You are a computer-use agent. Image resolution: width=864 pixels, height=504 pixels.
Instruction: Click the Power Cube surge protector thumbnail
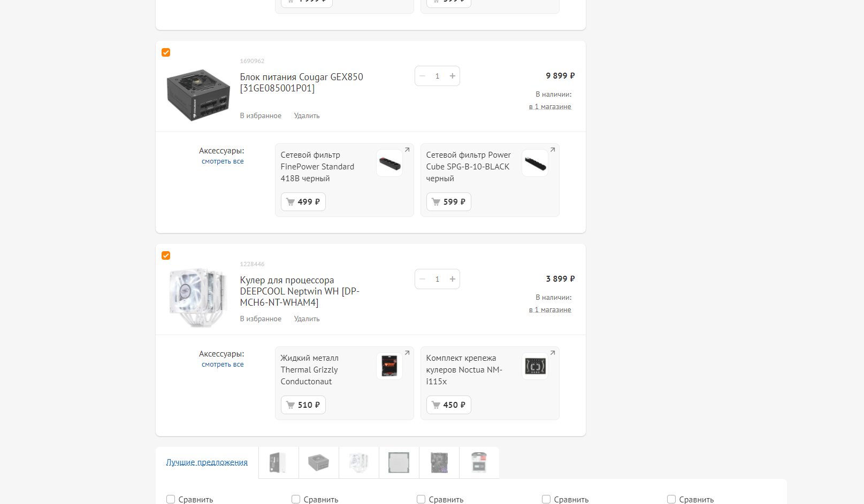pos(535,163)
